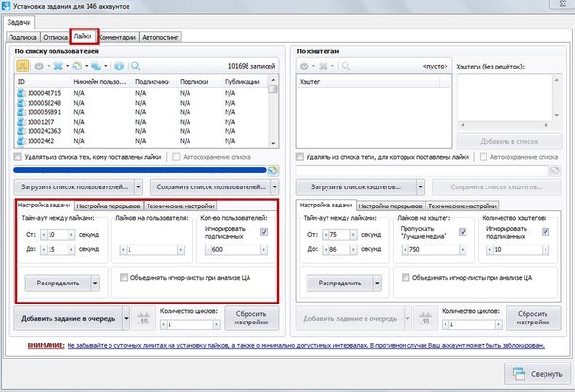Click the Лайков на пользователя field showing 1
The height and width of the screenshot is (392, 575).
152,250
